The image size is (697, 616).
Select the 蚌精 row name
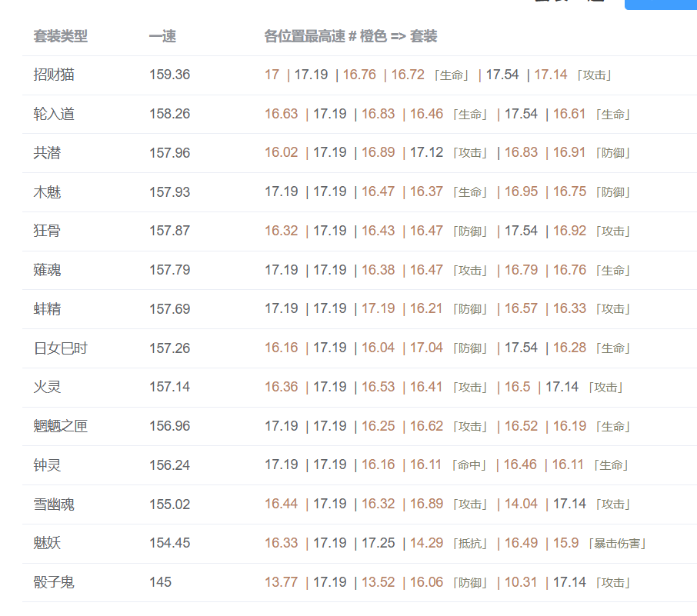click(47, 309)
